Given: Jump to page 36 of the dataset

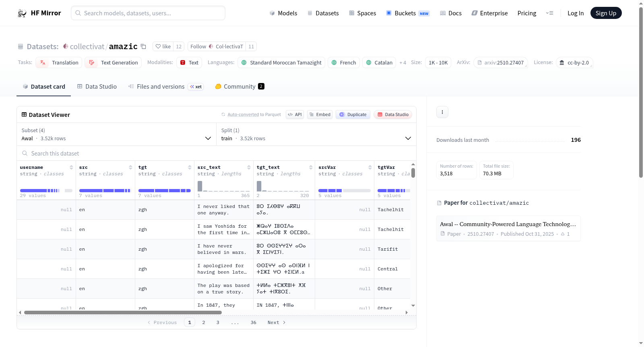Looking at the screenshot, I should (x=254, y=322).
